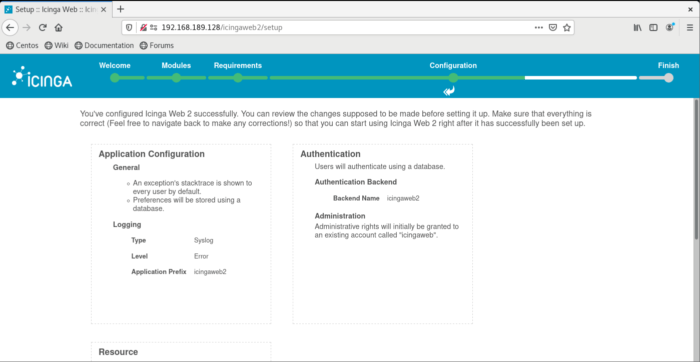
Task: Open the Library history and bookmarks icon
Action: coord(638,28)
